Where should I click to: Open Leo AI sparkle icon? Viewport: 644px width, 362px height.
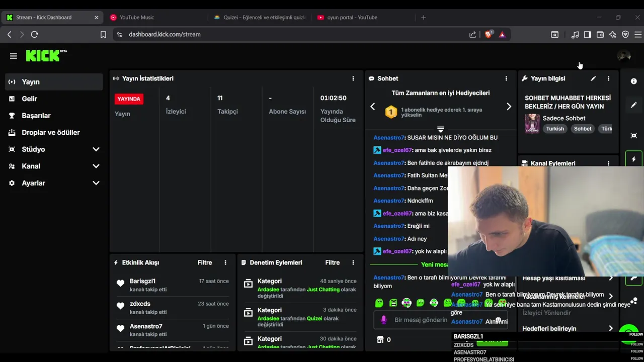click(613, 34)
